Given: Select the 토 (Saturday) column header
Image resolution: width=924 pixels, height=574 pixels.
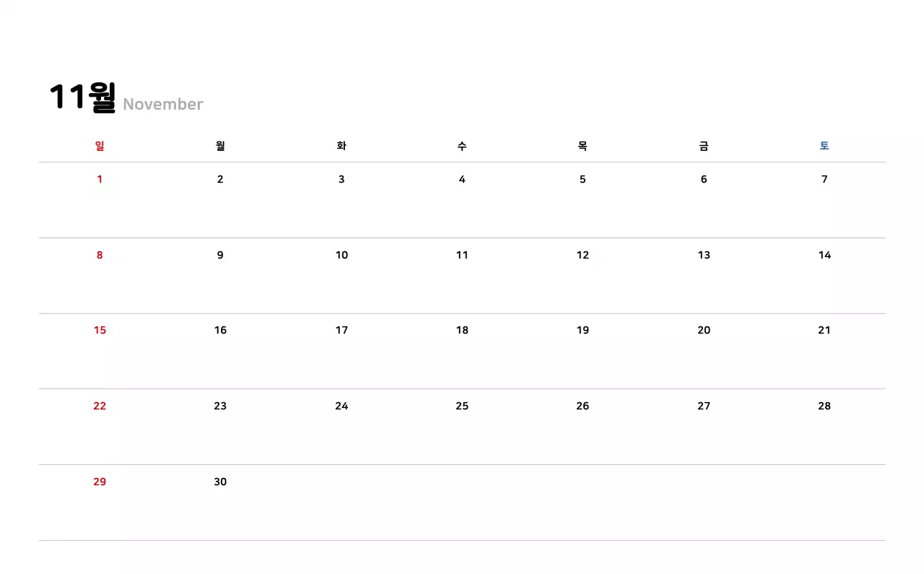Looking at the screenshot, I should pyautogui.click(x=824, y=146).
